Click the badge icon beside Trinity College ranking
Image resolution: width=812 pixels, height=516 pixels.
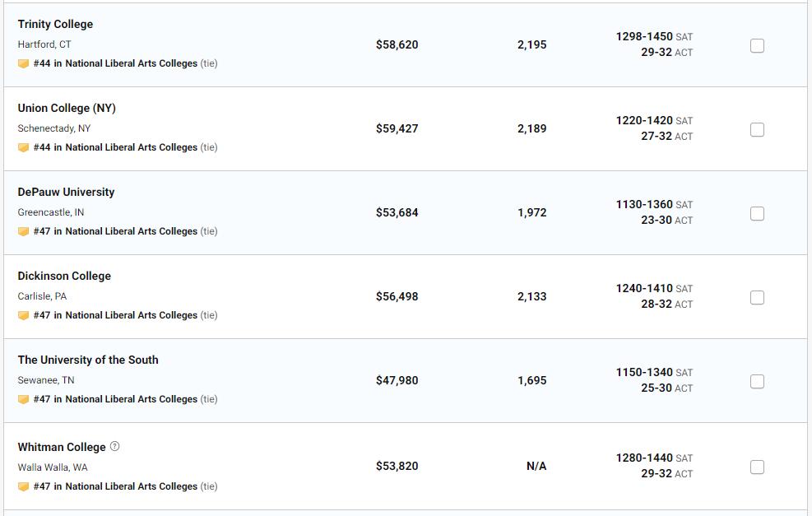point(23,63)
